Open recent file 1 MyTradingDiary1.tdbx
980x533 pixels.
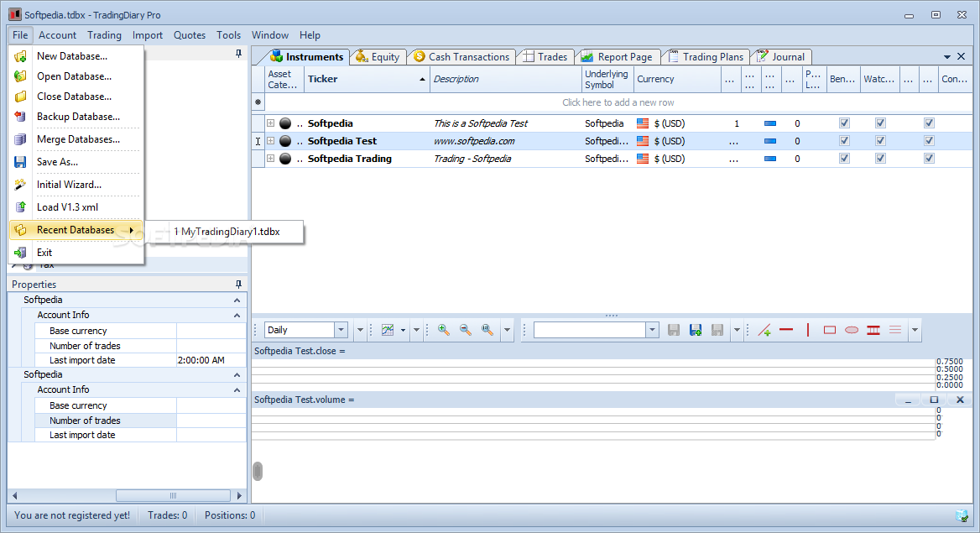click(227, 232)
